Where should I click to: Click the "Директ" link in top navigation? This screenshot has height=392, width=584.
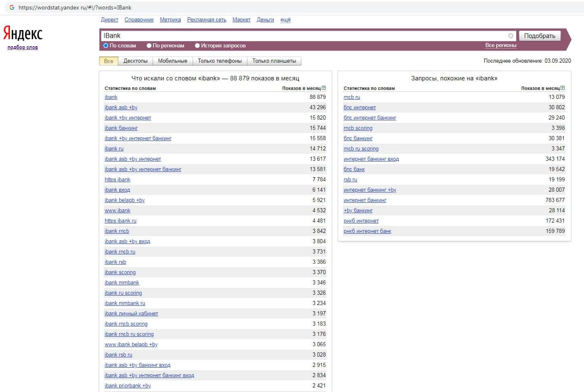coord(109,20)
